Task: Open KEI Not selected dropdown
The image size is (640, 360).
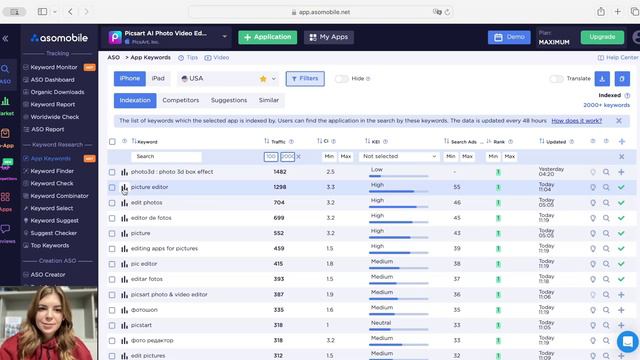Action: point(399,156)
